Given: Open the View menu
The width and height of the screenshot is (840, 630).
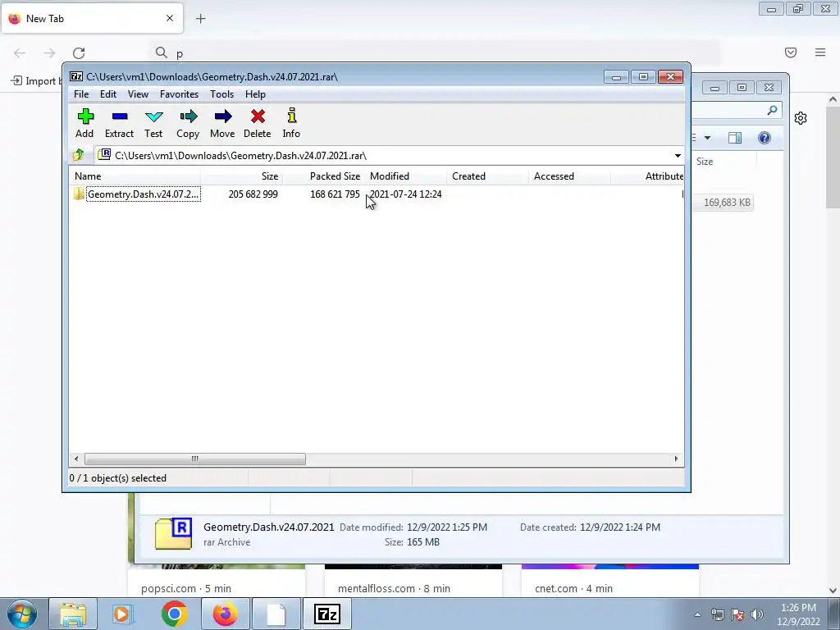Looking at the screenshot, I should point(138,94).
